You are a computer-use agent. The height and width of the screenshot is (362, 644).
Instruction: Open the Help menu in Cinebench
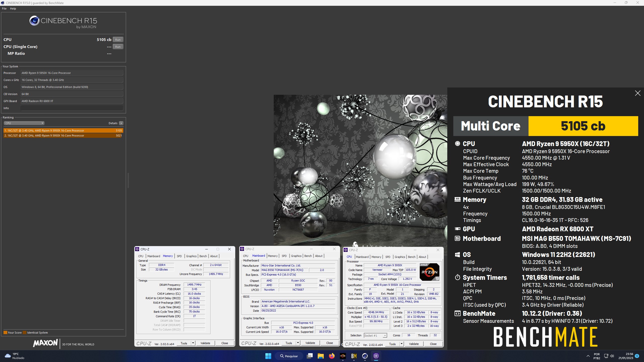click(x=13, y=9)
